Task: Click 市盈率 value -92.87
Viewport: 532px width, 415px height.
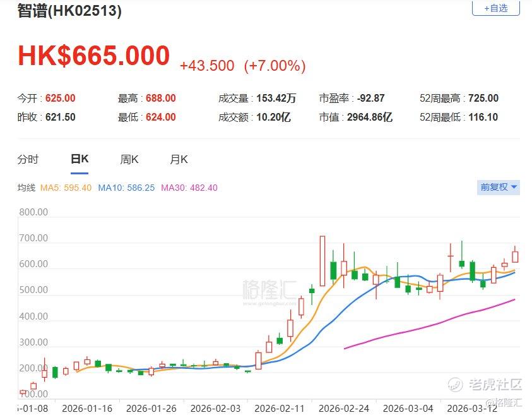Action: (x=371, y=98)
